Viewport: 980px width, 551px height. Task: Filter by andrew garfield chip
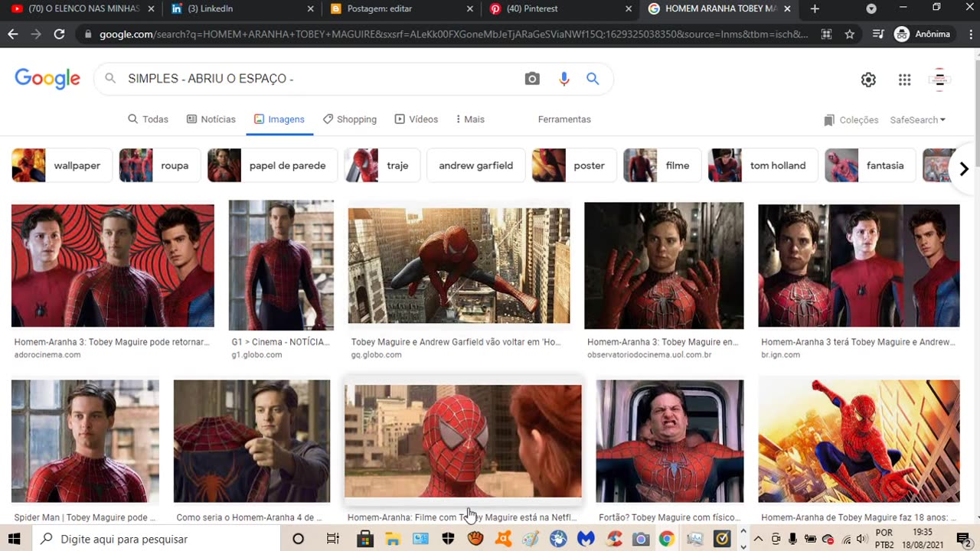point(475,165)
